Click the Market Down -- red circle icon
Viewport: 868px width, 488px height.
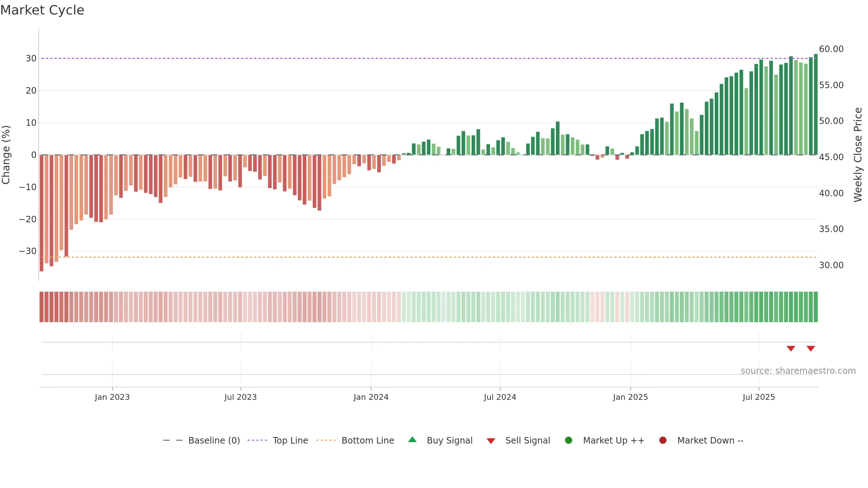[663, 440]
